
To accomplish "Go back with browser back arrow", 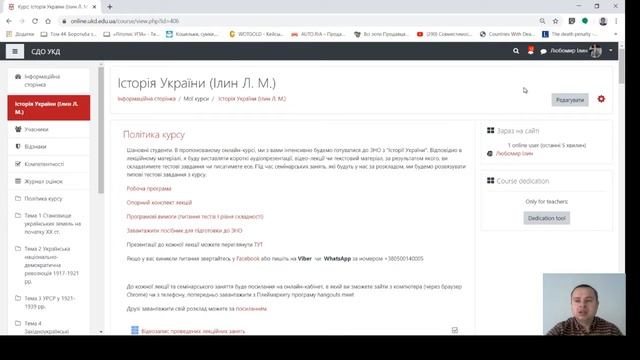I will pyautogui.click(x=9, y=21).
